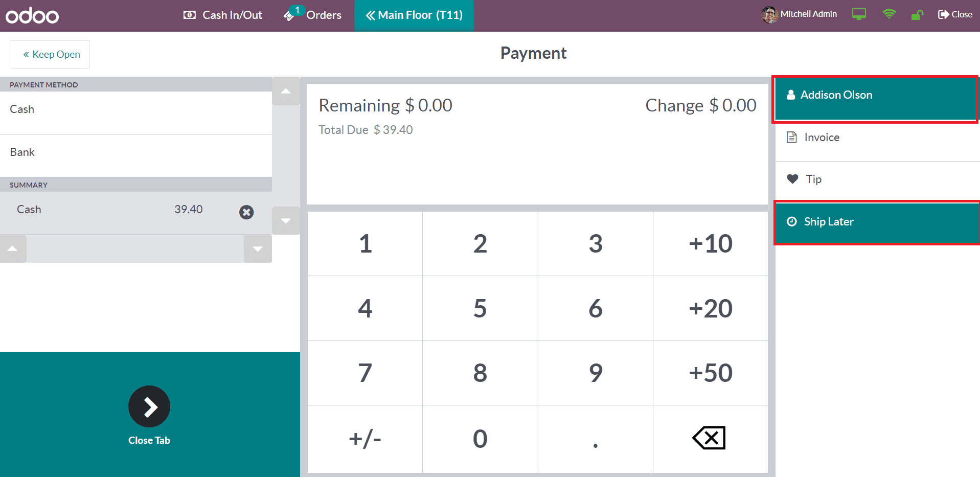Viewport: 980px width, 477px height.
Task: Remove the Cash 39.40 payment line
Action: [x=246, y=212]
